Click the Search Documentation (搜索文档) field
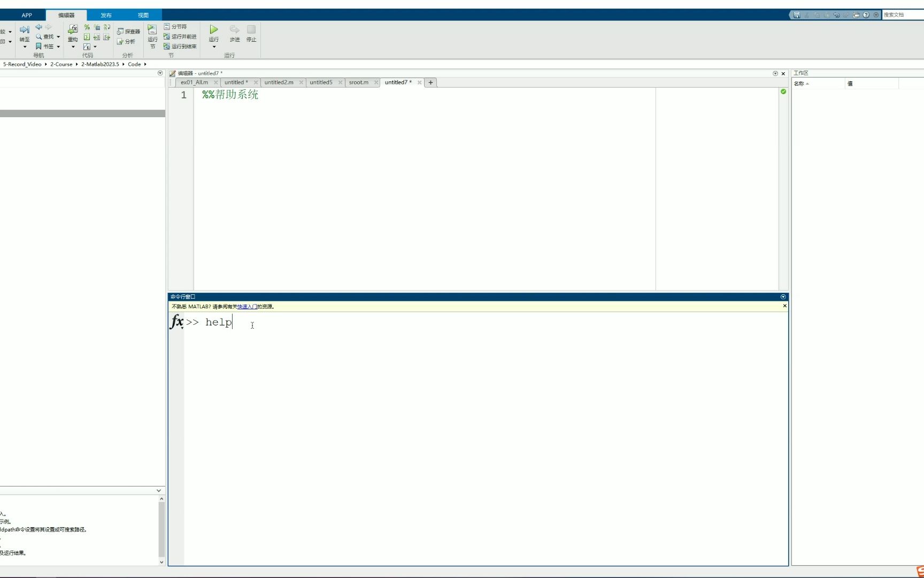 tap(903, 15)
